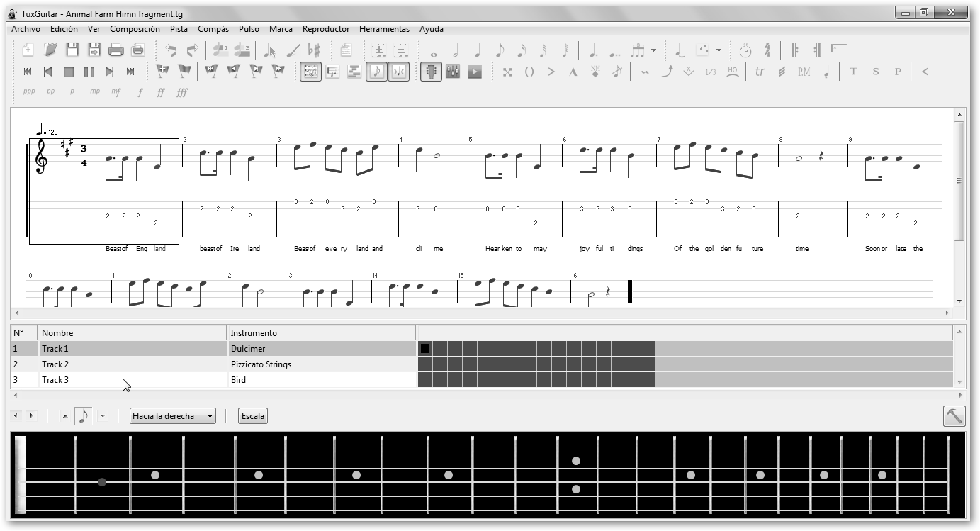Toggle the fretboard guitar-head view button
980x531 pixels.
430,72
